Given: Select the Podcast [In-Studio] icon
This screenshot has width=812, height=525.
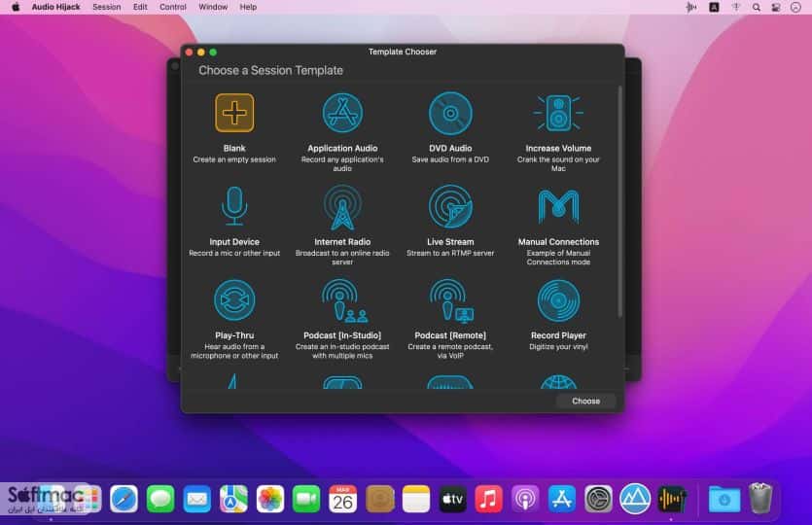Looking at the screenshot, I should [344, 300].
